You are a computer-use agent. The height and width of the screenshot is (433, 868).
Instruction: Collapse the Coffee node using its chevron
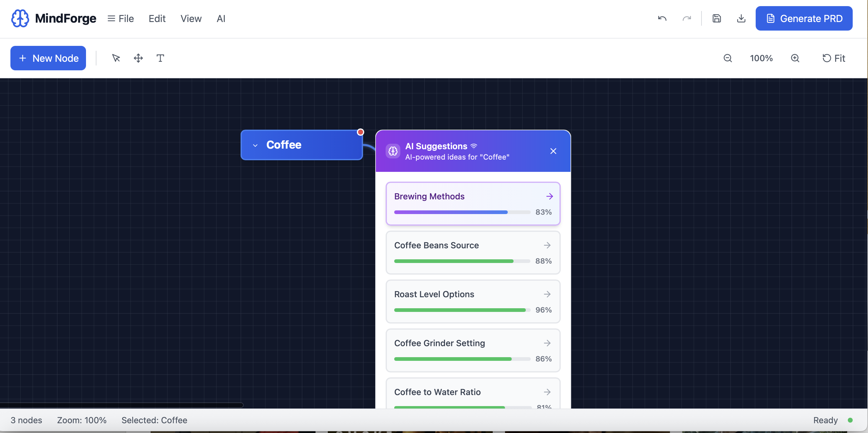(255, 146)
